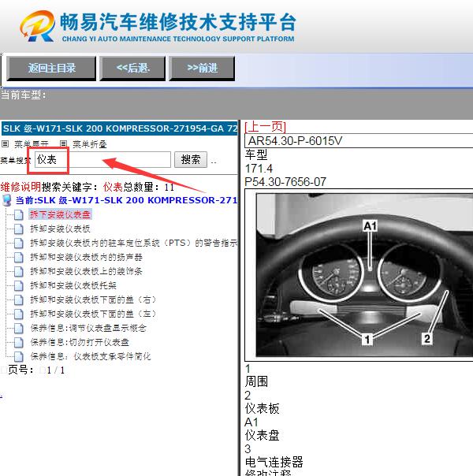Screen dimensions: 473x476
Task: Select the current SLK W171 root node
Action: [126, 200]
